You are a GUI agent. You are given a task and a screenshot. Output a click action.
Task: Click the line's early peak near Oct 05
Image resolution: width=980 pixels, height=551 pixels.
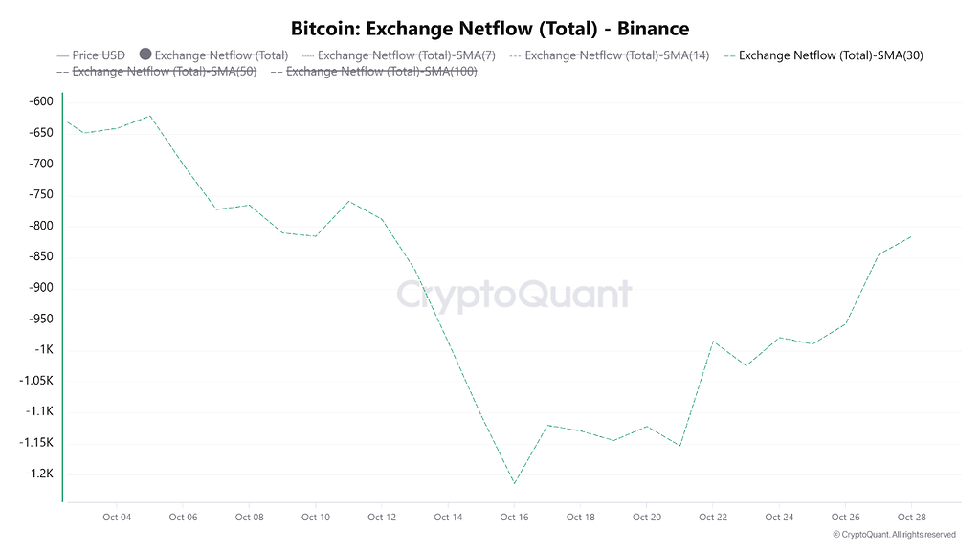(149, 116)
